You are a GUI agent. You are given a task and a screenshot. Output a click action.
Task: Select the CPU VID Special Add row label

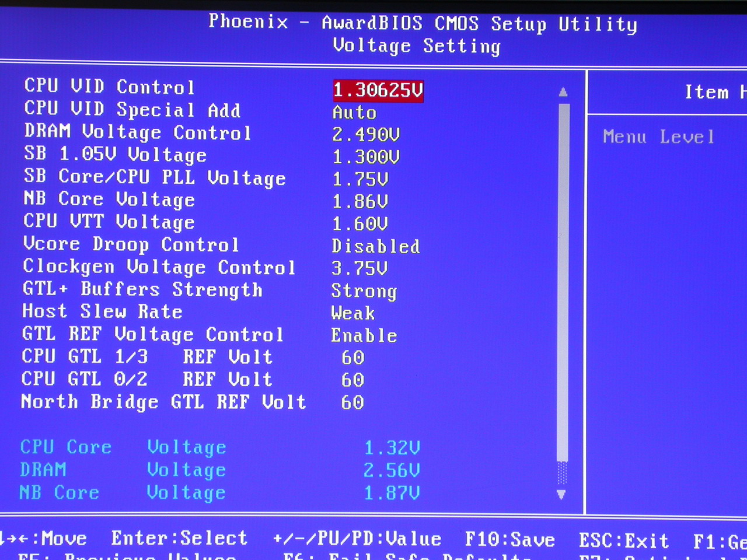click(132, 110)
